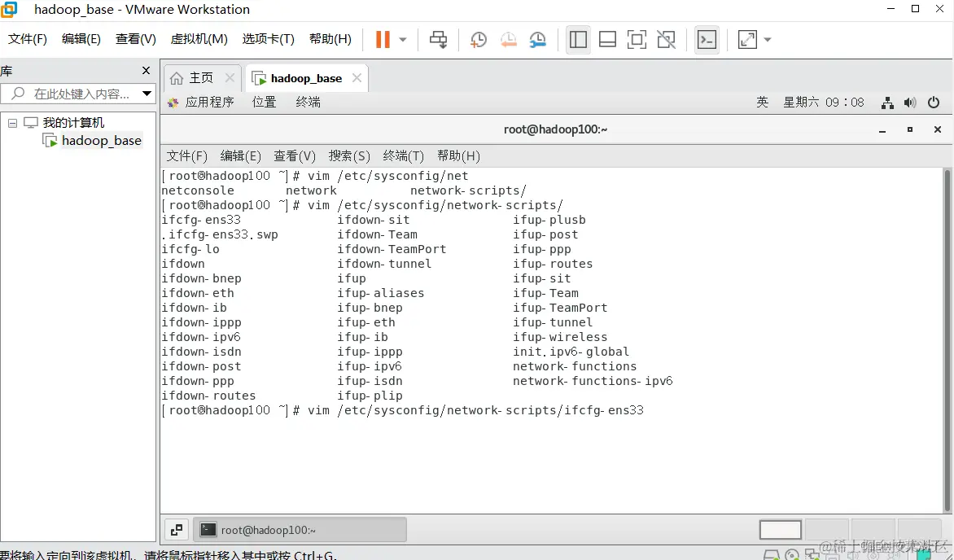Viewport: 954px width, 560px height.
Task: Pause the virtual machine with the orange button
Action: point(383,40)
